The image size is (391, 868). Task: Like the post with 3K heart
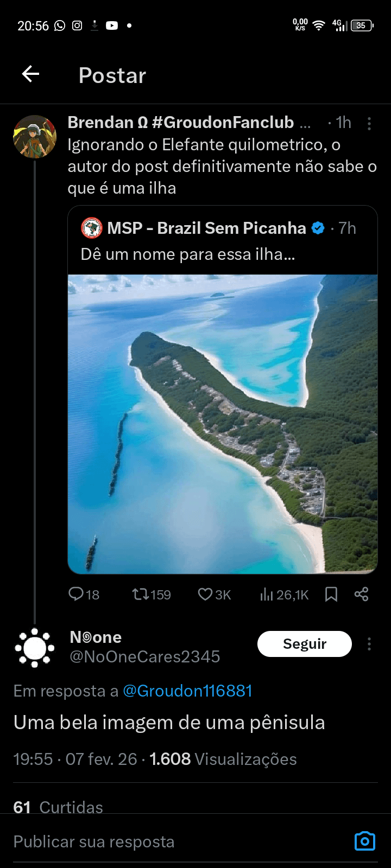tap(215, 595)
